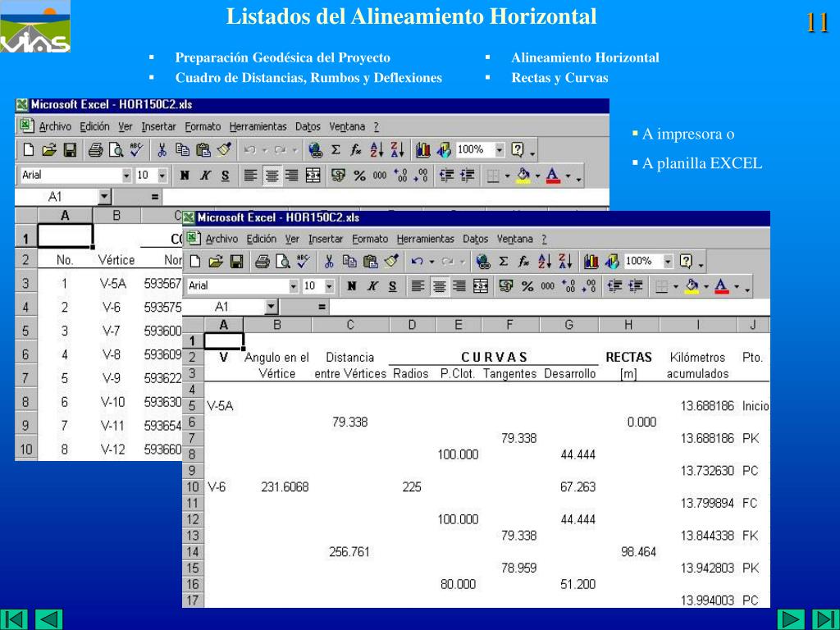
Task: Click Increase Indent icon in front Excel window
Action: click(636, 286)
